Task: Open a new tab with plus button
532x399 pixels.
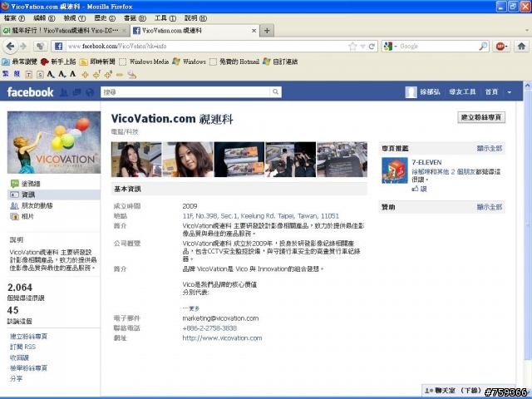Action: [x=267, y=31]
